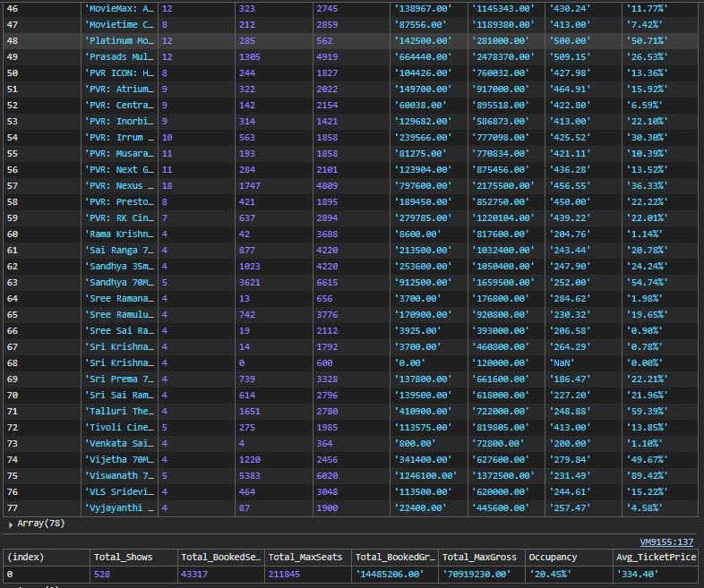Click the '664440.00' booked gross value
This screenshot has height=588, width=704.
pos(423,57)
